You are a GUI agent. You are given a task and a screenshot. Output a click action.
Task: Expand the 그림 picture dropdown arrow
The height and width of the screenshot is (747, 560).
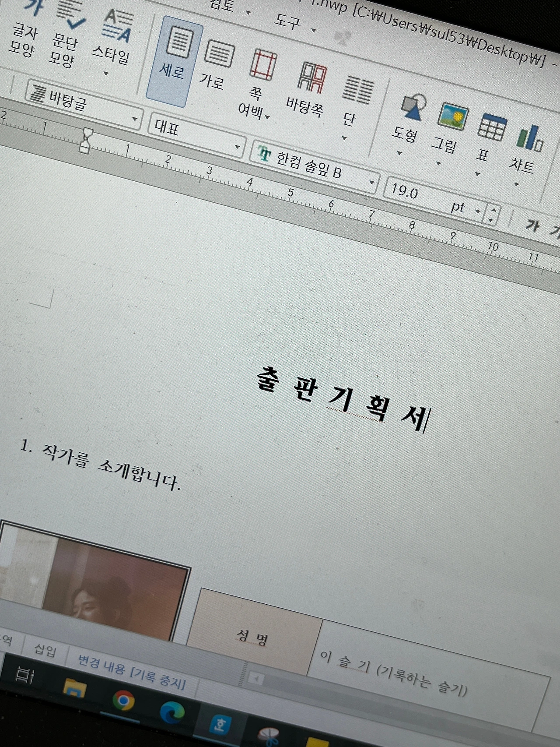pyautogui.click(x=438, y=164)
